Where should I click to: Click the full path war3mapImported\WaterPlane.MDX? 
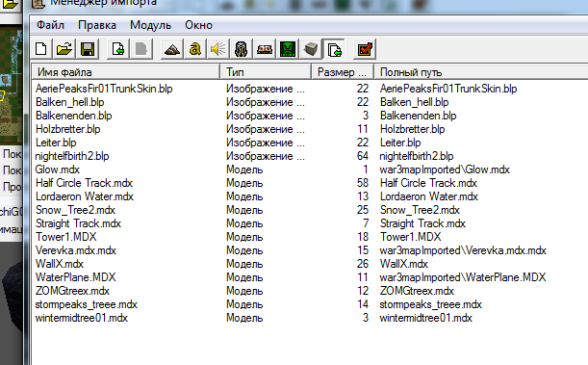pos(462,277)
